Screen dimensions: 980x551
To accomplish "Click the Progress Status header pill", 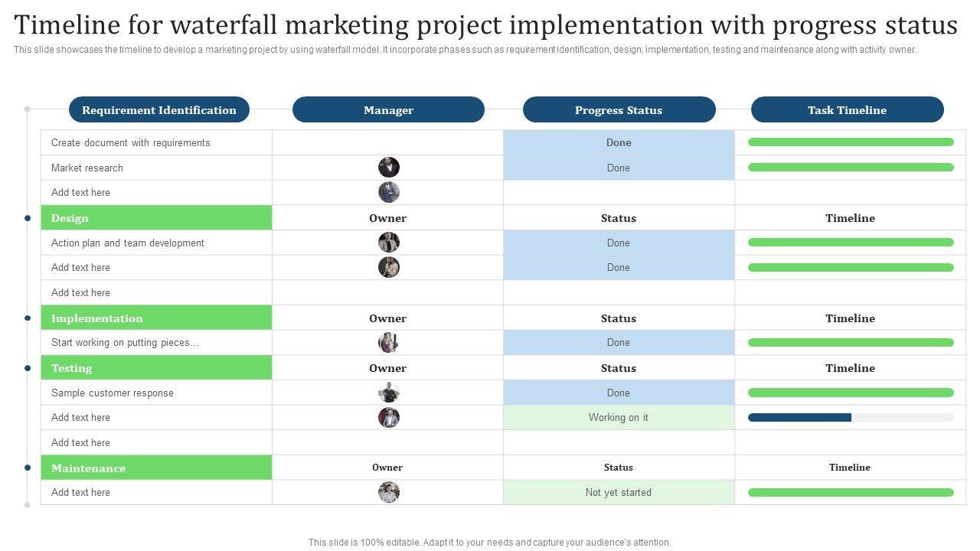I will click(x=619, y=109).
